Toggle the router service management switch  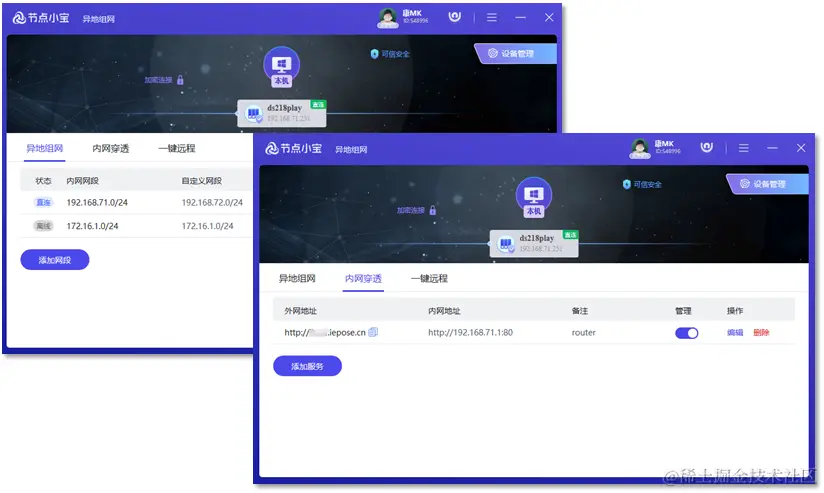[686, 333]
